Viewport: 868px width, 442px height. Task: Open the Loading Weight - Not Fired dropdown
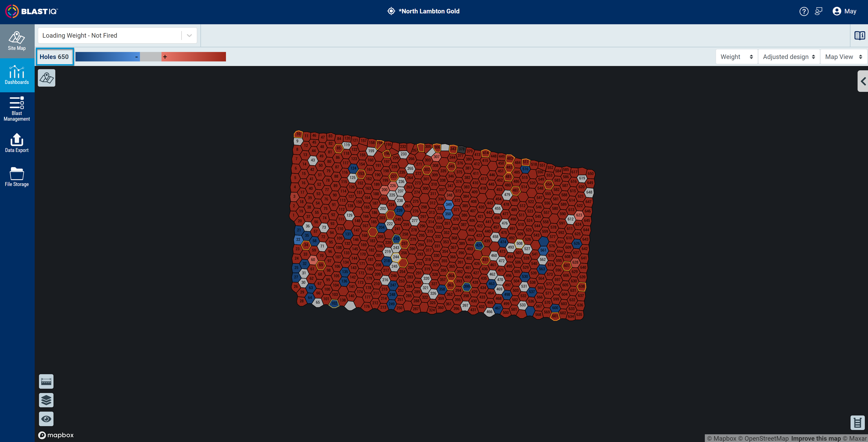coord(117,35)
